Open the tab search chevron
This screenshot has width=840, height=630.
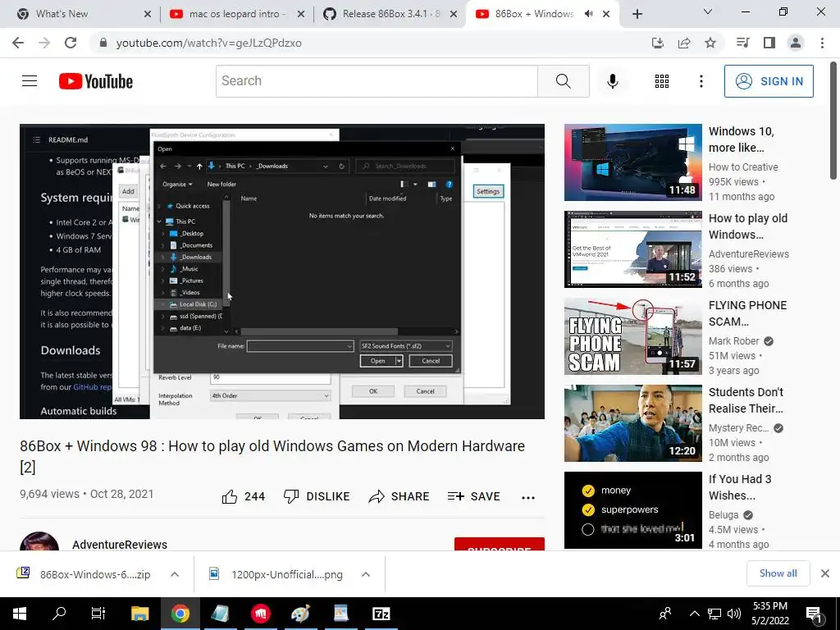[x=708, y=11]
